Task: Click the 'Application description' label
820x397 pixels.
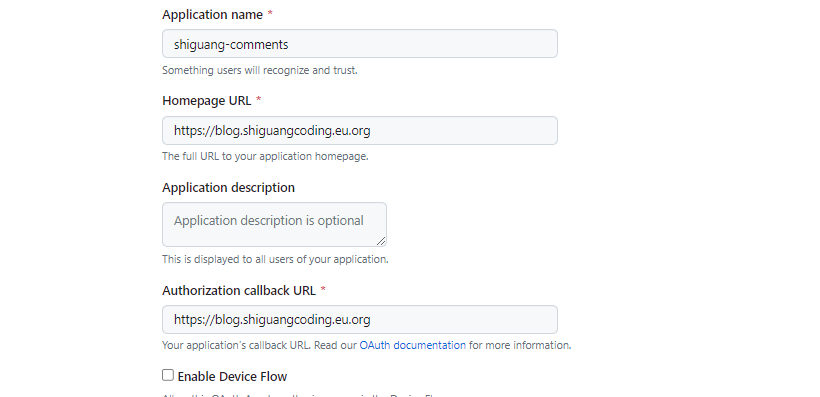Action: (229, 187)
